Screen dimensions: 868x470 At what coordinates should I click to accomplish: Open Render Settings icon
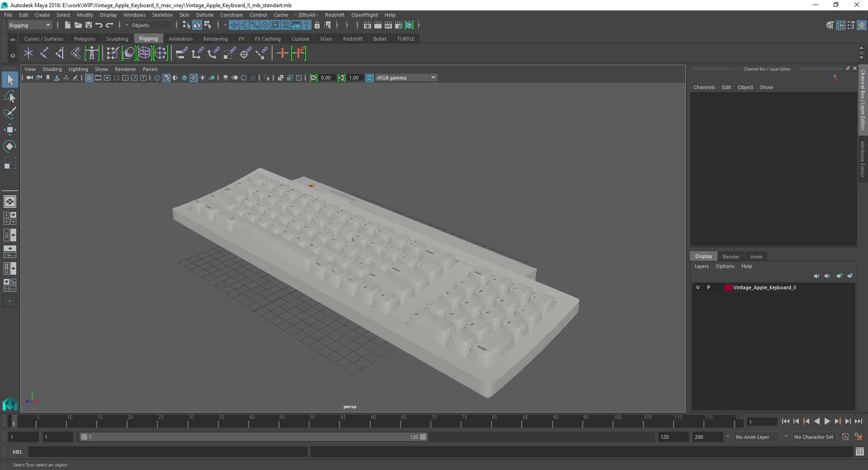tap(399, 25)
